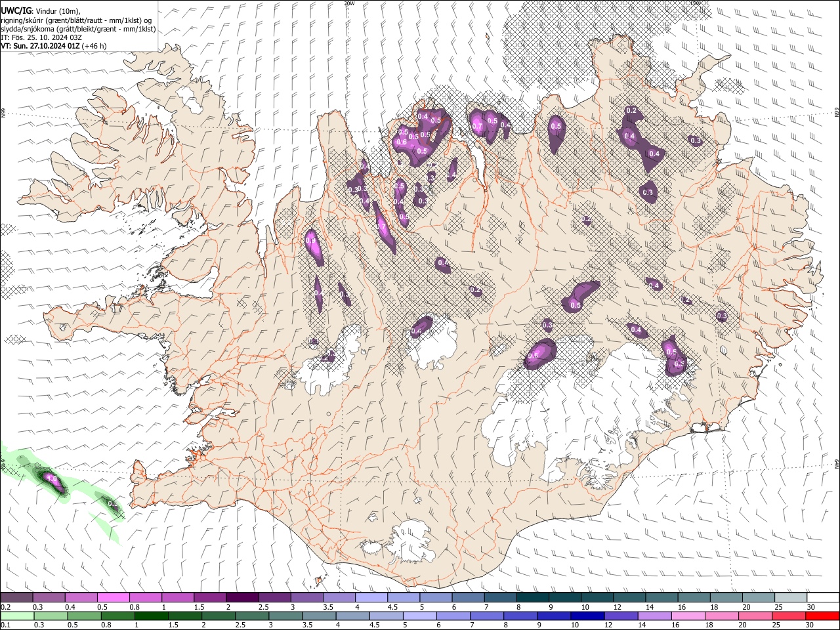Click the red-pink 25–30 rain swatch

(x=789, y=616)
